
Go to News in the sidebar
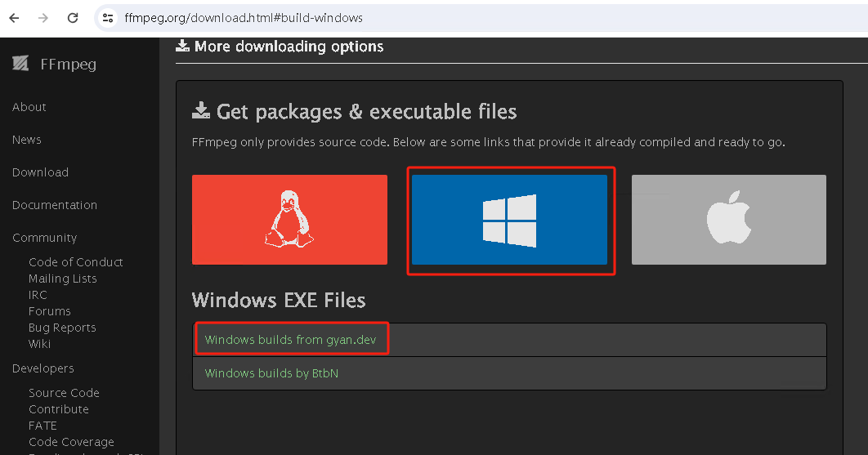[x=27, y=140]
